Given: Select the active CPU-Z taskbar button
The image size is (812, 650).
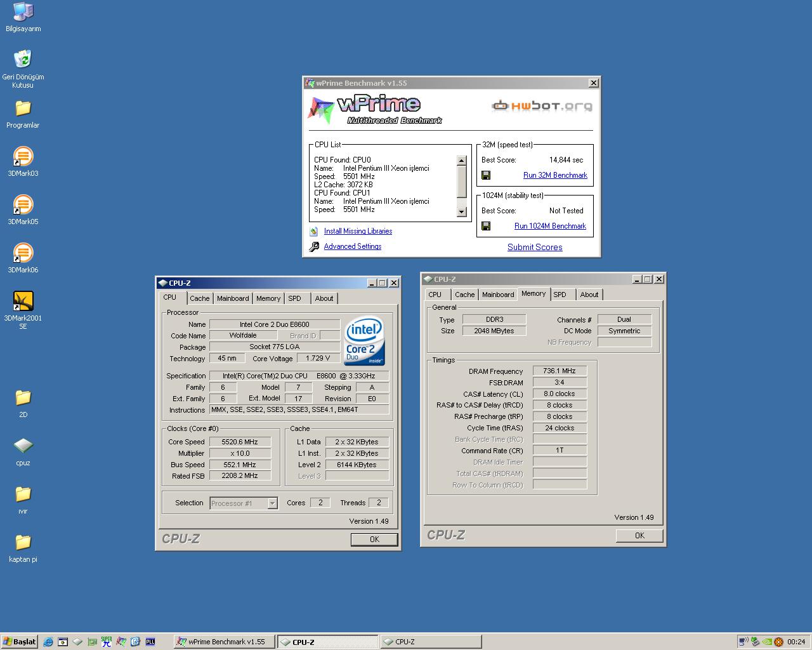Looking at the screenshot, I should coord(327,642).
